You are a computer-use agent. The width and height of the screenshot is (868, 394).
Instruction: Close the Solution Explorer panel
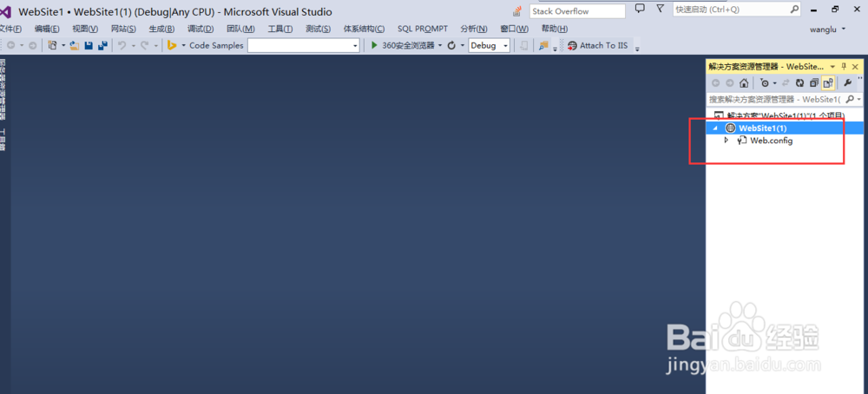click(855, 67)
